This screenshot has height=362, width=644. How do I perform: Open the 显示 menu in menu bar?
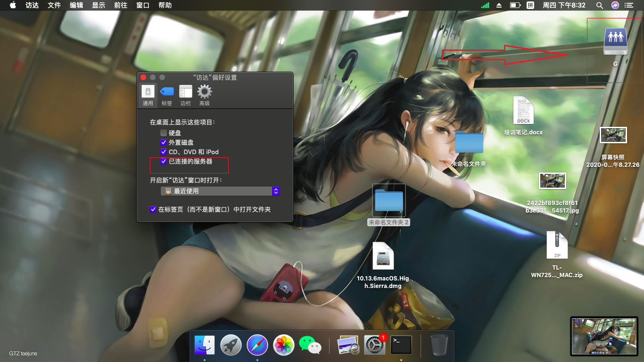tap(99, 5)
